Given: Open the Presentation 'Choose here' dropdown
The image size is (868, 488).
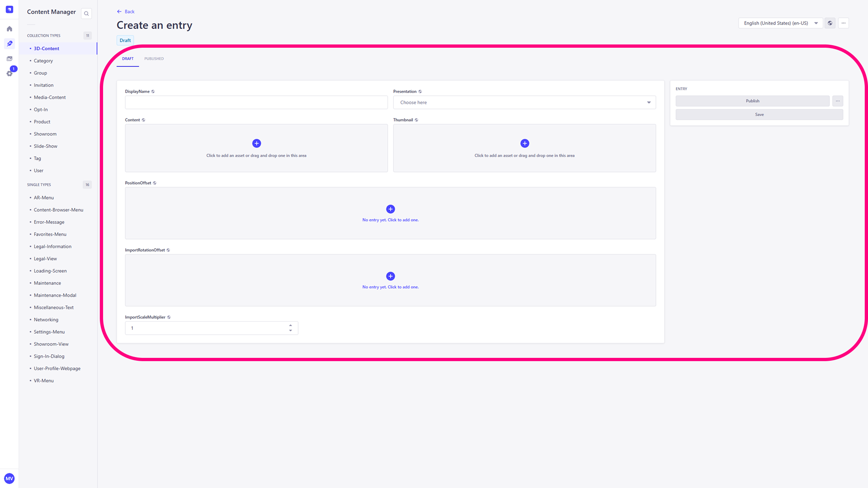Looking at the screenshot, I should pyautogui.click(x=524, y=102).
